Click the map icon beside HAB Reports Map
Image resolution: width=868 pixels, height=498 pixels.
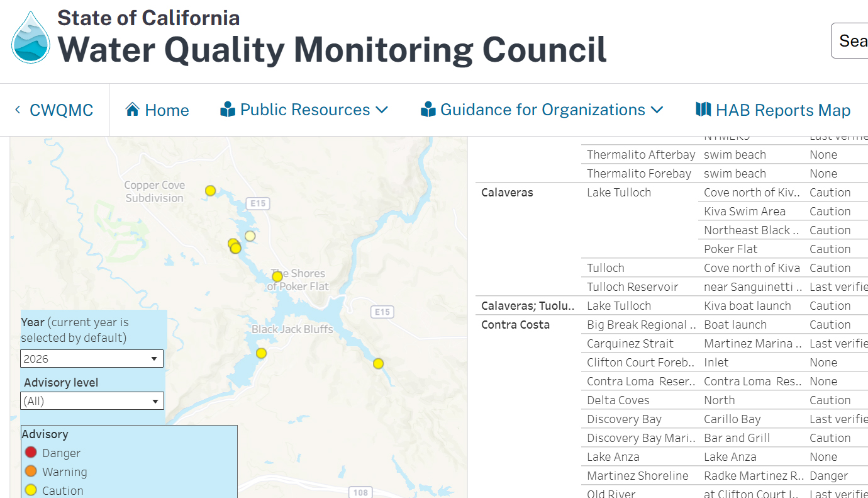(x=703, y=110)
